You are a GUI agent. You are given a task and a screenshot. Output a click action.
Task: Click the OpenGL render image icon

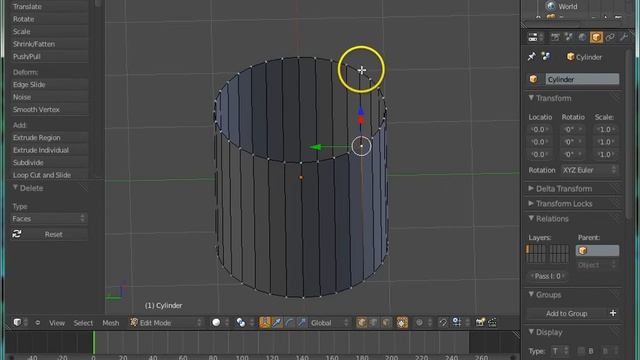[x=480, y=322]
